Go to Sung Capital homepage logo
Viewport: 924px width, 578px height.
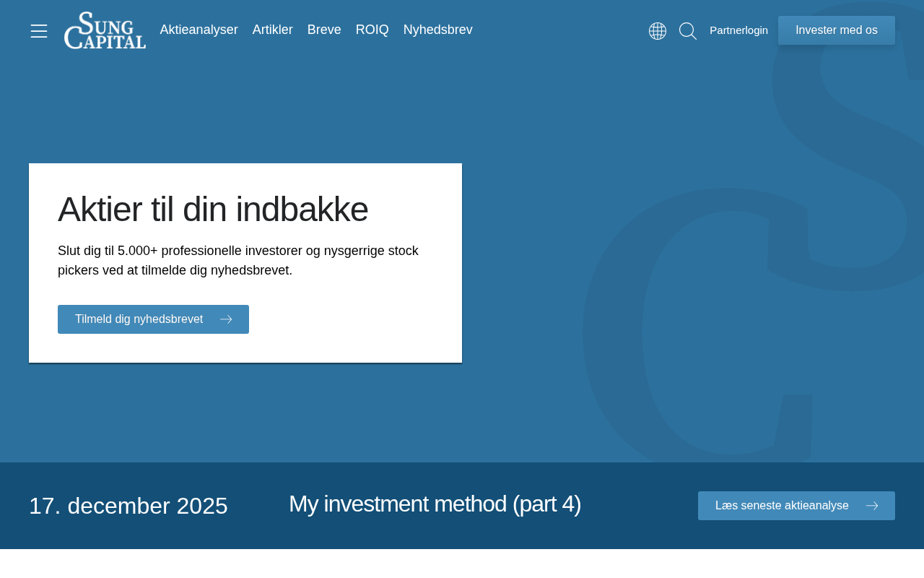[x=105, y=30]
